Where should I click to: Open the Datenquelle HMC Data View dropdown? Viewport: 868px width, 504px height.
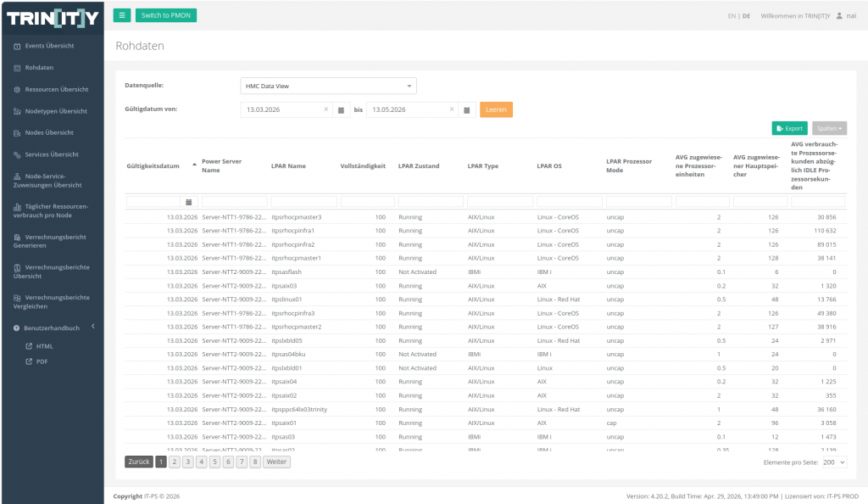[x=328, y=86]
